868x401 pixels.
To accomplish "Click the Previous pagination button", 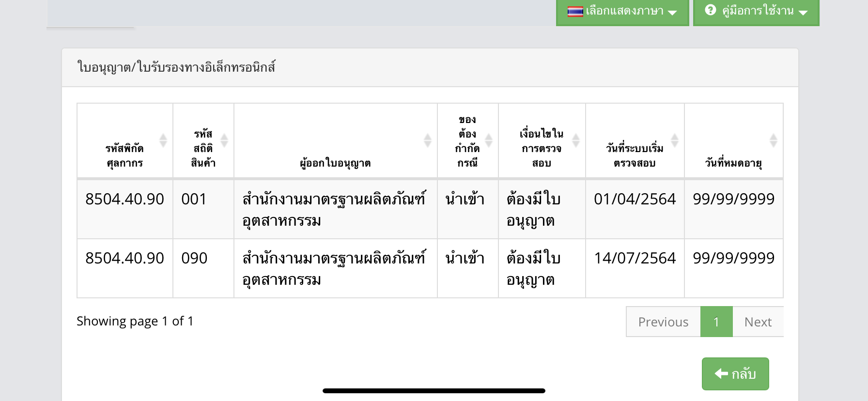I will coord(663,322).
